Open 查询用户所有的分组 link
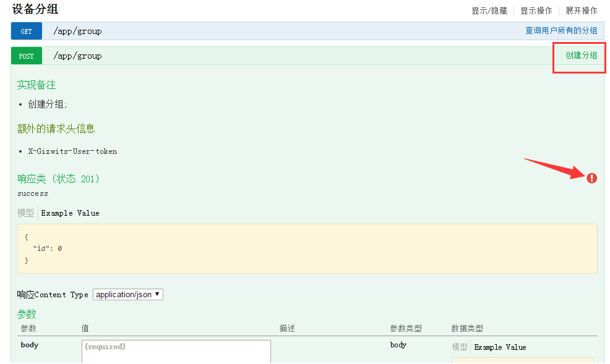This screenshot has width=610, height=364. (561, 30)
